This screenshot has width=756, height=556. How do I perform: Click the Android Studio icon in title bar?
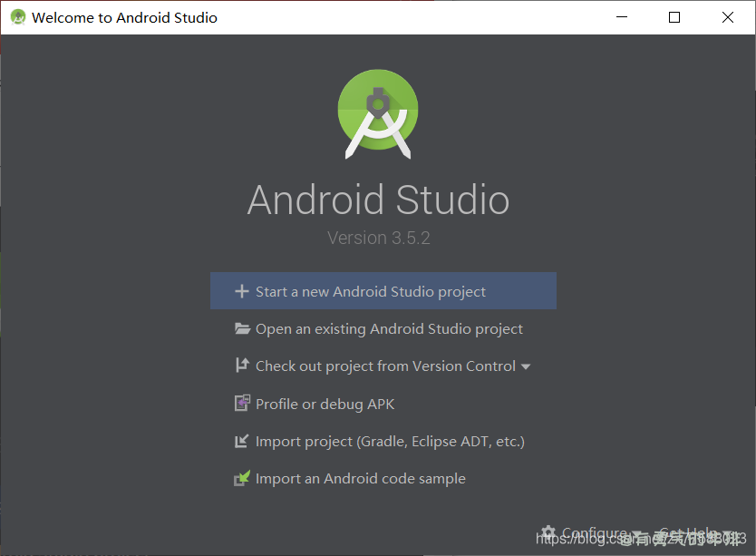pyautogui.click(x=18, y=17)
